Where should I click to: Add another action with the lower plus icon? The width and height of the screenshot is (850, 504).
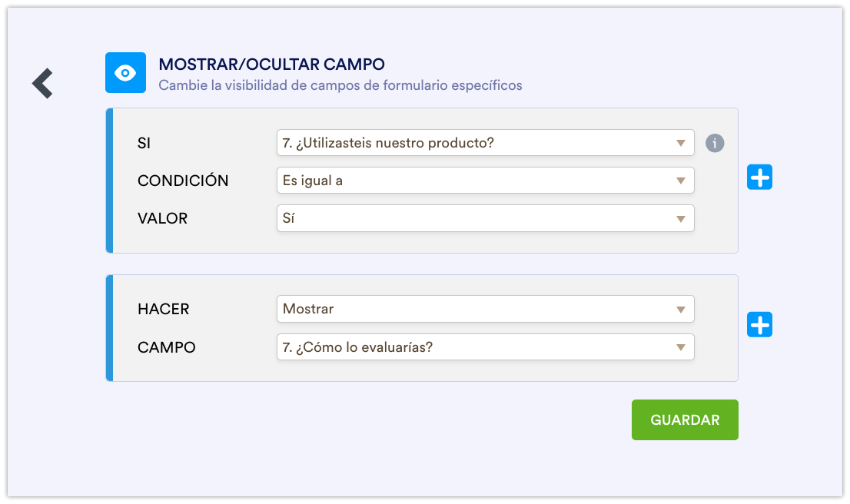coord(759,325)
